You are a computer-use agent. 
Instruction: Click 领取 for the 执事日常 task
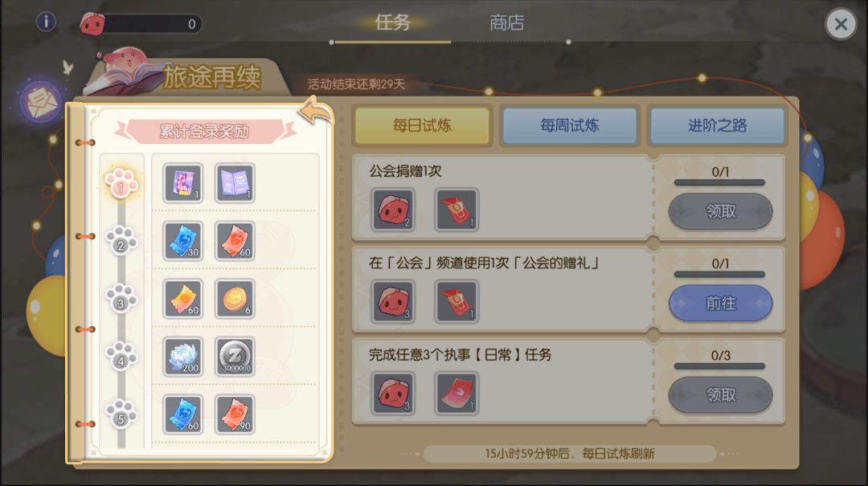click(x=720, y=394)
